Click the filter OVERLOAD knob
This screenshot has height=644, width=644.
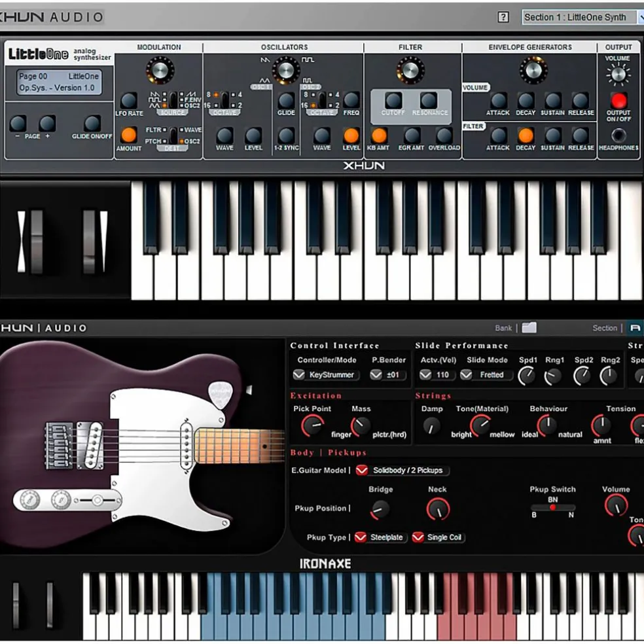444,135
